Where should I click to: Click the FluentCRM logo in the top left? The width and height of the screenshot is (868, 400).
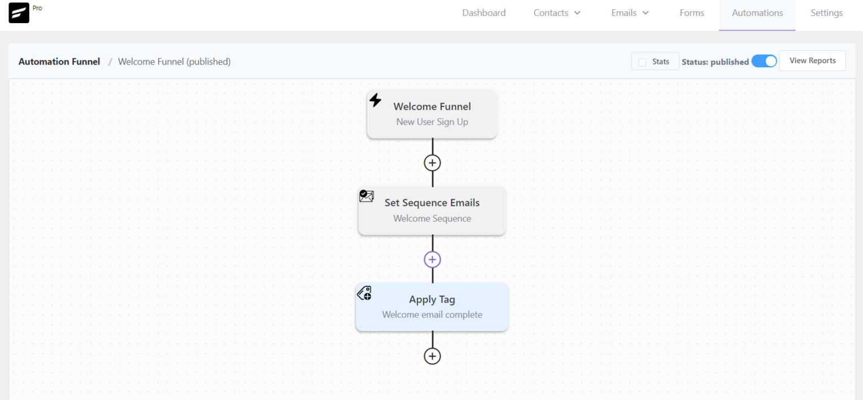click(x=19, y=12)
